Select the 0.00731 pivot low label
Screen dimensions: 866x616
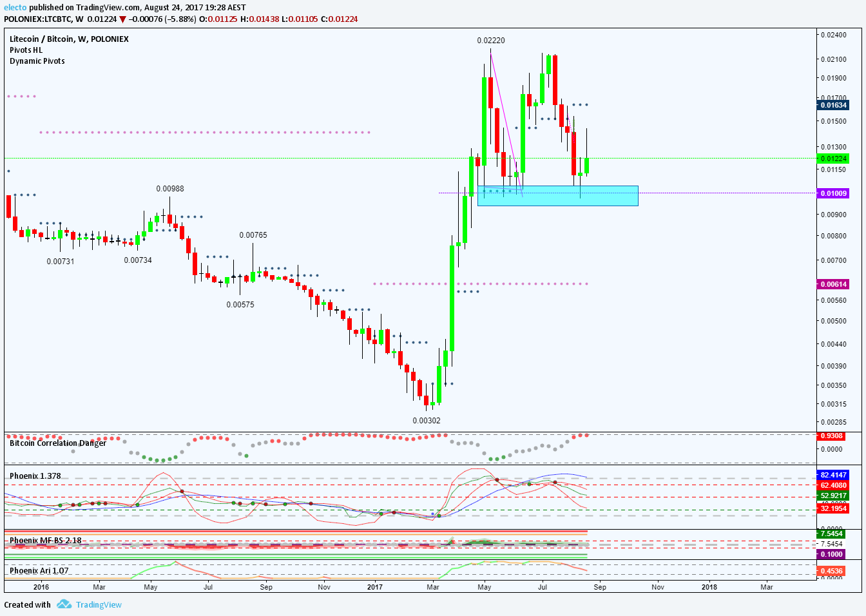pyautogui.click(x=61, y=262)
